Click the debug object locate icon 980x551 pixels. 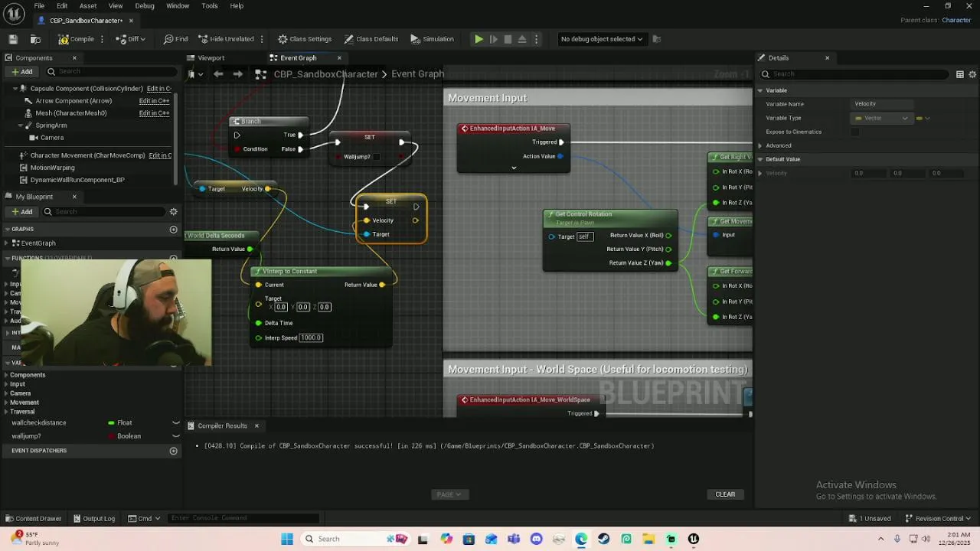[x=656, y=39]
